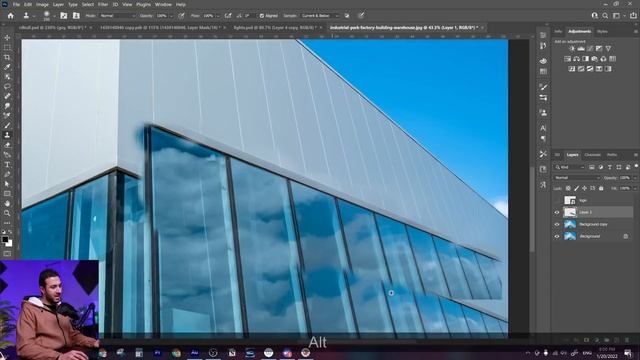Filter layers by type layers icon
640x360 pixels.
[x=610, y=167]
